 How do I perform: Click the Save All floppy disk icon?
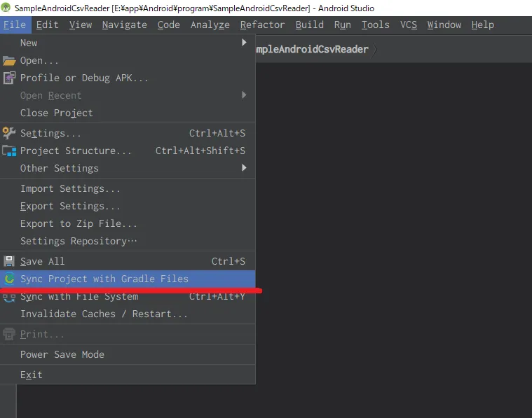click(x=9, y=261)
